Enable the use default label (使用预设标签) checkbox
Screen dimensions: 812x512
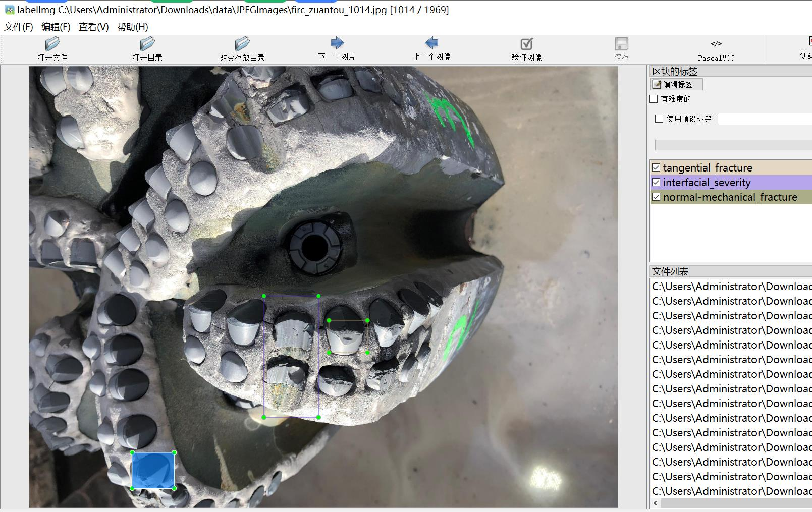tap(659, 119)
